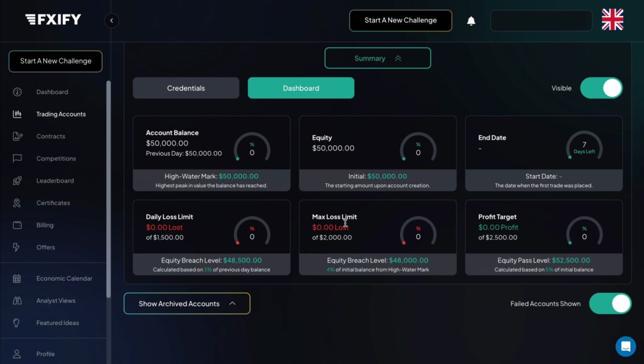Screen dimensions: 644x364
Task: Open the live chat support bubble
Action: pos(625,346)
